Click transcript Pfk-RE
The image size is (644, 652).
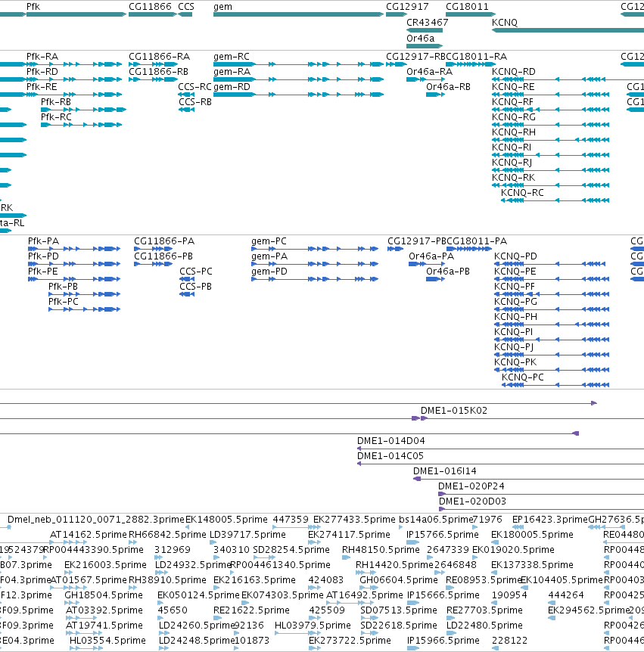pyautogui.click(x=74, y=95)
